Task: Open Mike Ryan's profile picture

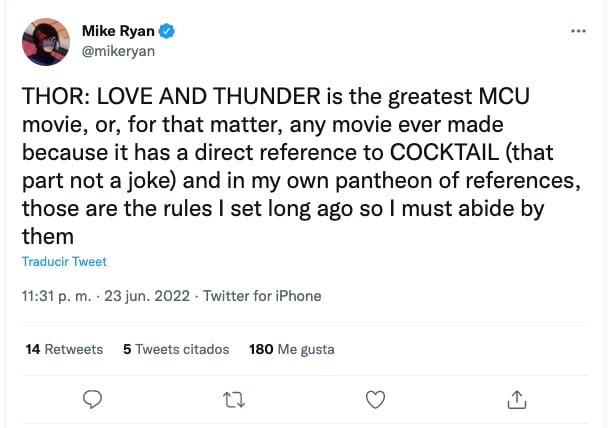Action: pos(45,41)
